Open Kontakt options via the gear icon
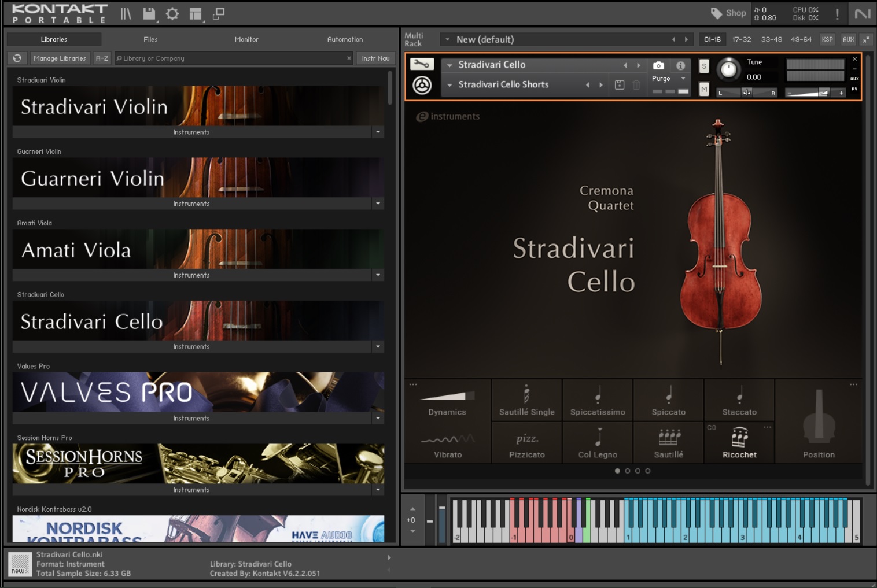The image size is (877, 588). pyautogui.click(x=172, y=14)
